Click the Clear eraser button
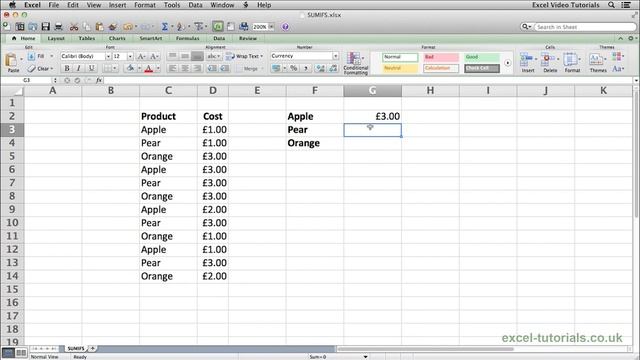The width and height of the screenshot is (640, 360). pyautogui.click(x=39, y=69)
